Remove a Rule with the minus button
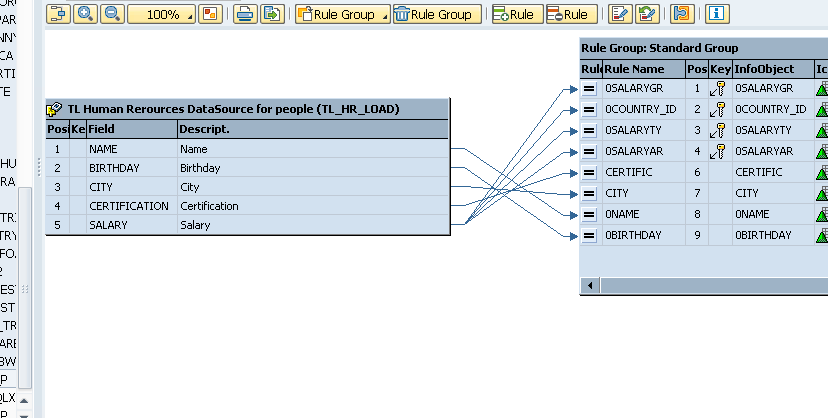 tap(571, 14)
